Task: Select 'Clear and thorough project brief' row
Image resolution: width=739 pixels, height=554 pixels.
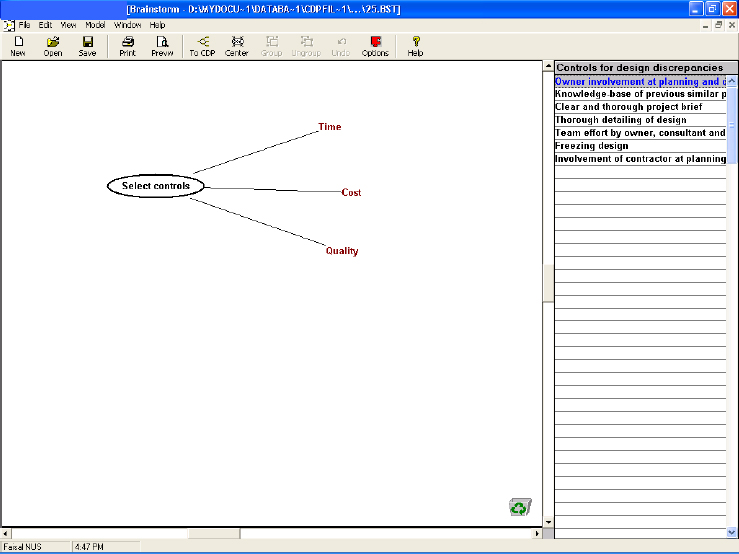Action: [x=640, y=107]
